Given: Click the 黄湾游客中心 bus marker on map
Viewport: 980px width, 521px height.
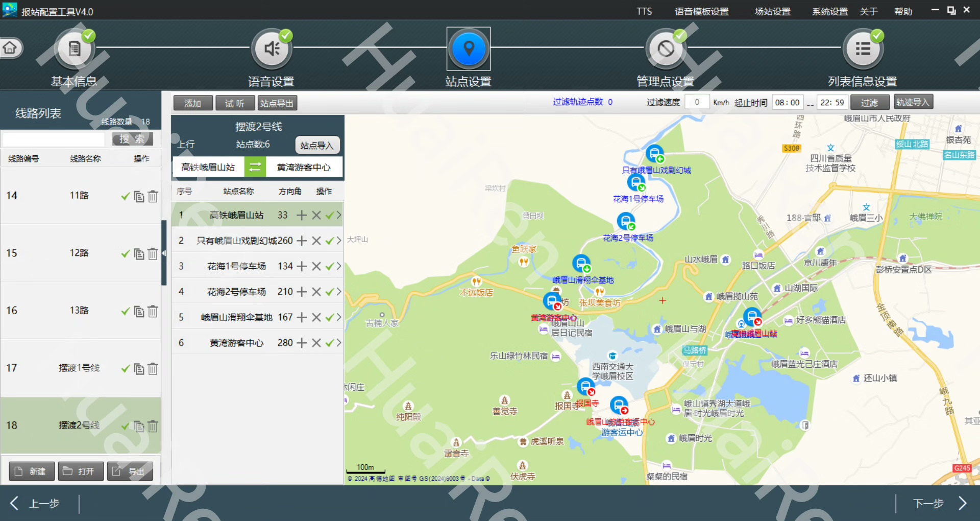Looking at the screenshot, I should coord(552,301).
